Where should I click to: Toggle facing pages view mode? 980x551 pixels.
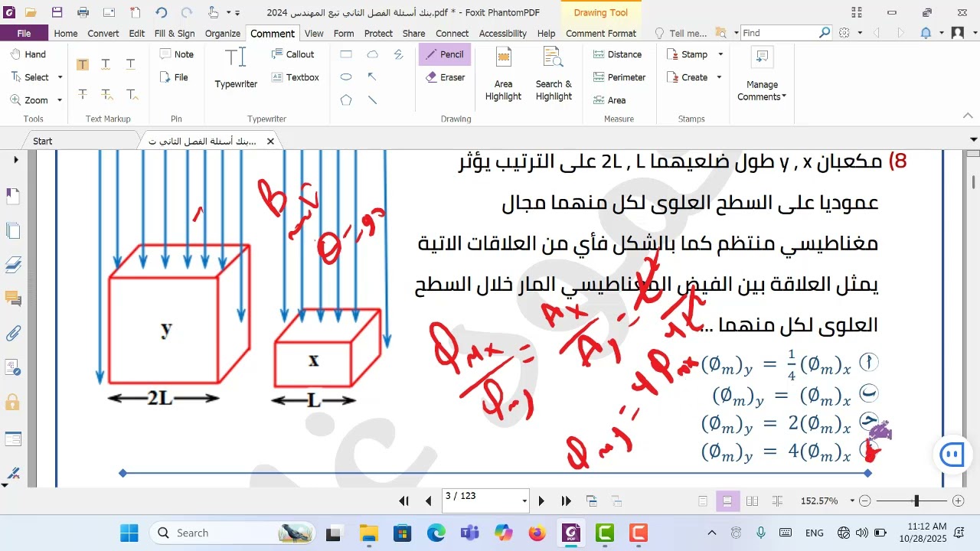752,501
